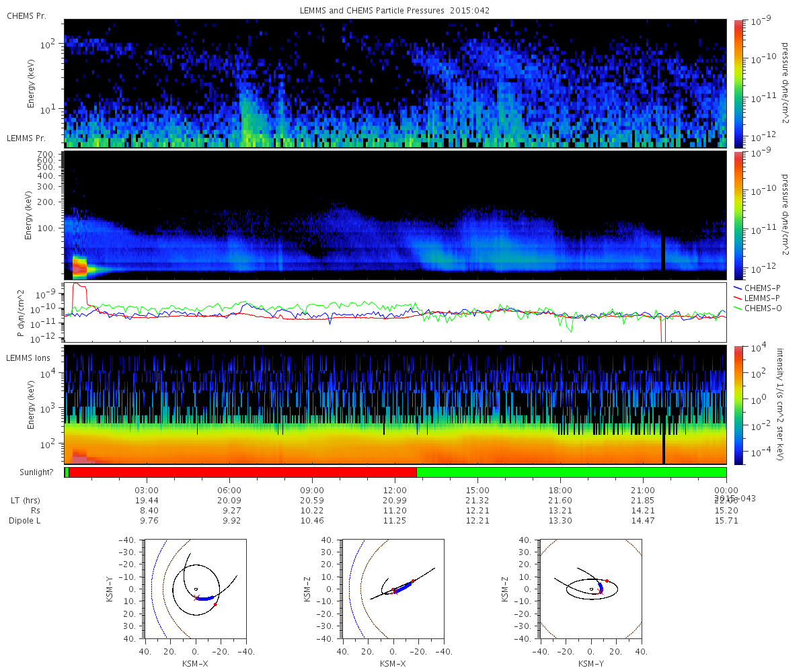Click the 18:00 time axis tick label
807x672 pixels.
[x=560, y=490]
